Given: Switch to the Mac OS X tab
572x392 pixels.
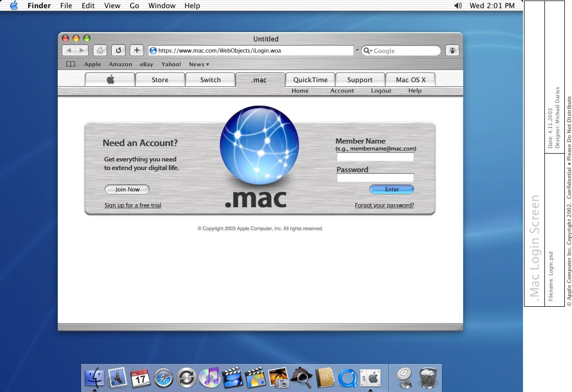Looking at the screenshot, I should point(411,80).
